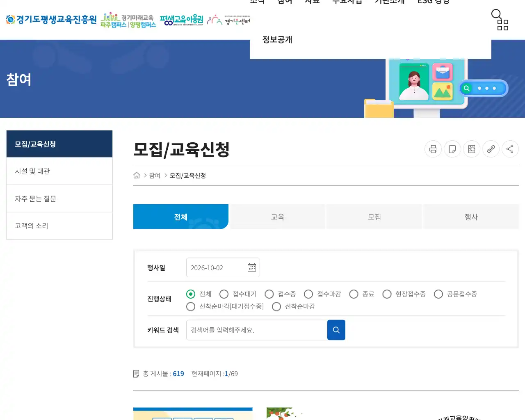Open 경기미래교육 파주캠퍼스 logo link
This screenshot has height=420, width=525.
128,20
